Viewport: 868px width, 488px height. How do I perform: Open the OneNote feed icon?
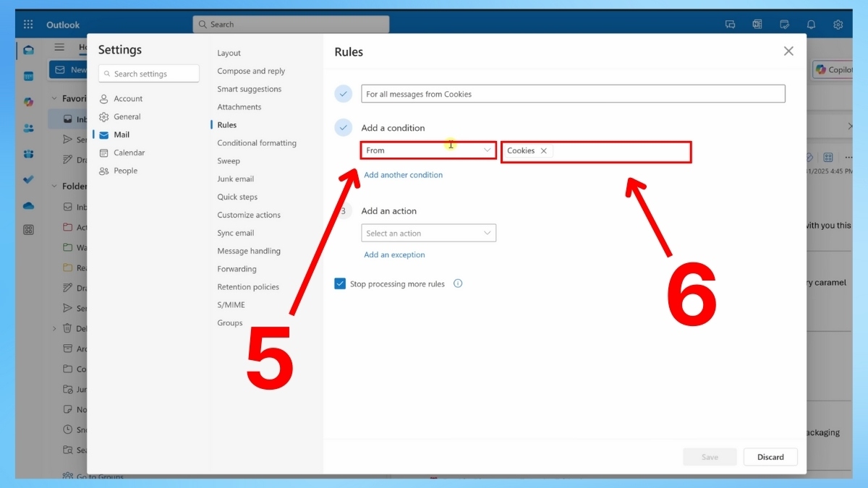[x=757, y=25]
